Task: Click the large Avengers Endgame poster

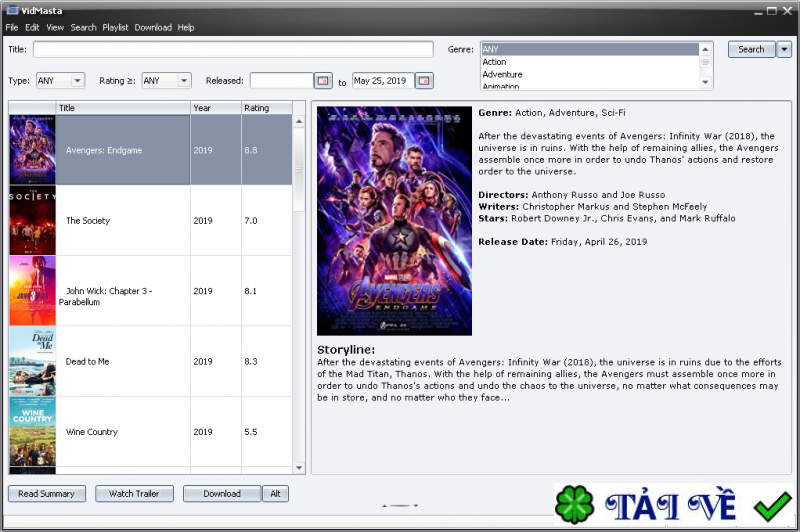Action: (x=394, y=221)
